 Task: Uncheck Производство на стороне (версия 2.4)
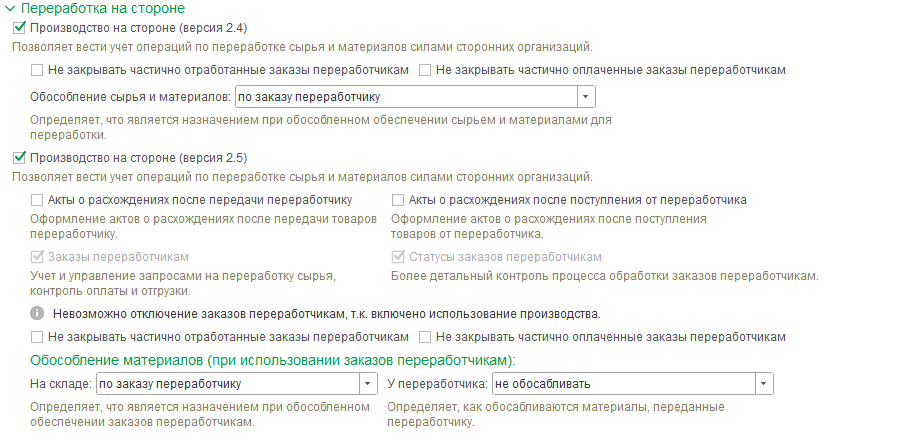19,28
